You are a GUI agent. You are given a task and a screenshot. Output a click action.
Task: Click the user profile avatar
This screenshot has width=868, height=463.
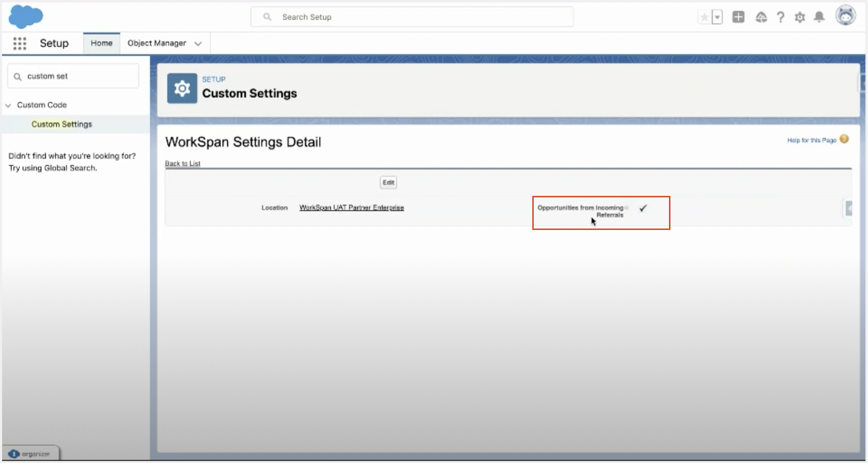tap(845, 16)
